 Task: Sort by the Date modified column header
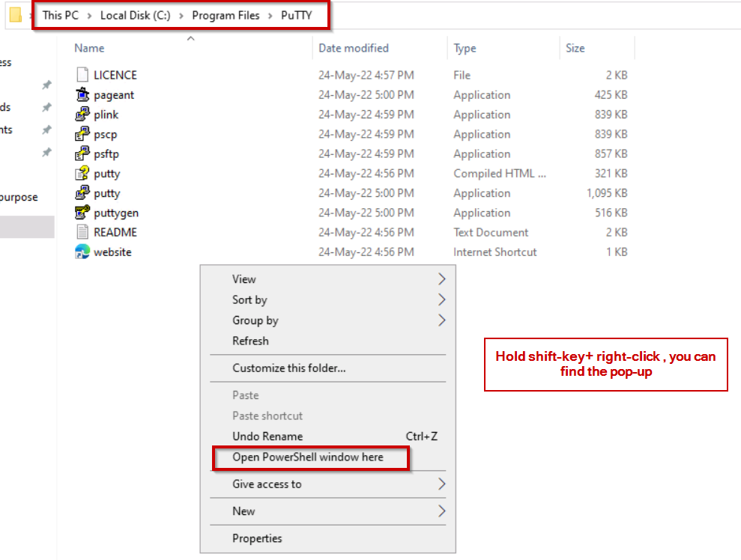click(x=354, y=48)
